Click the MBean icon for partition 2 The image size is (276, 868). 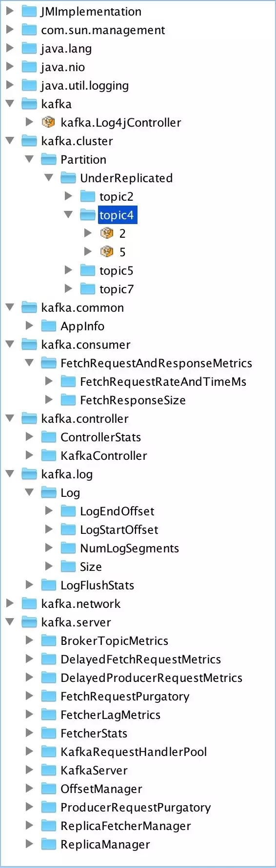[x=107, y=233]
